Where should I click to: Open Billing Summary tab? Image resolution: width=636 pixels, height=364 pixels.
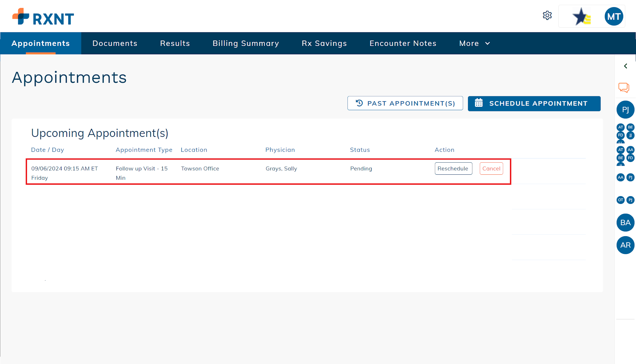(x=246, y=43)
